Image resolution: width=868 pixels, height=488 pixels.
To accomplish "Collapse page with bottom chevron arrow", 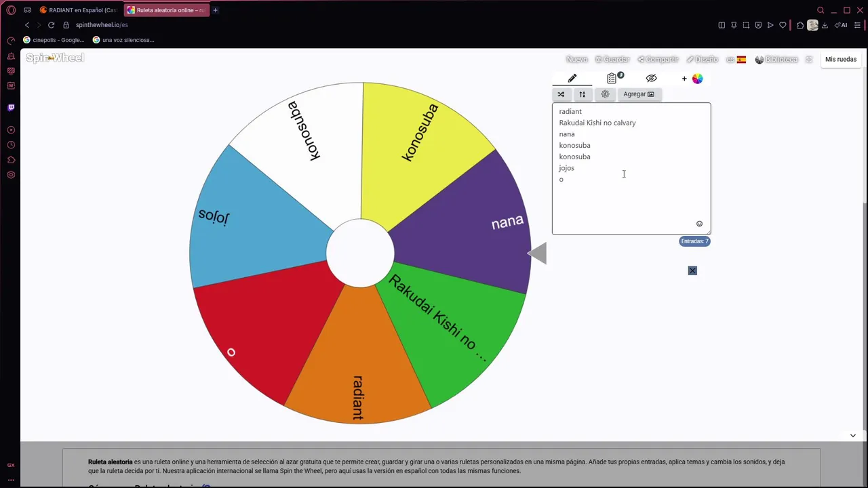I will pos(853,436).
